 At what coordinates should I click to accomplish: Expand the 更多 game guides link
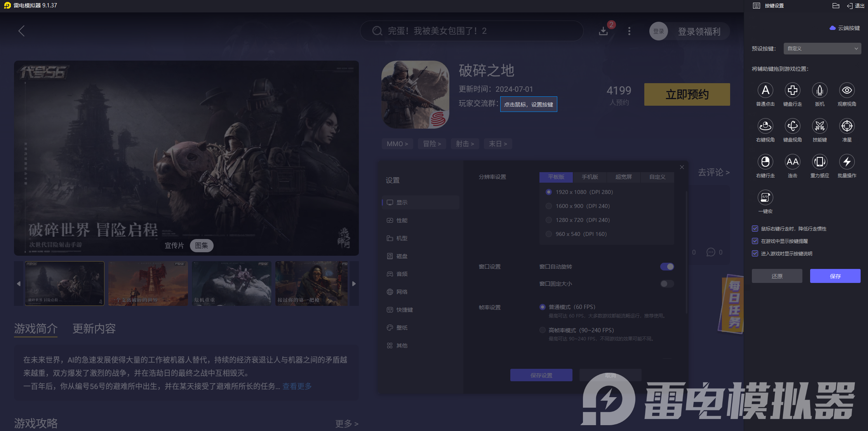[x=346, y=423]
